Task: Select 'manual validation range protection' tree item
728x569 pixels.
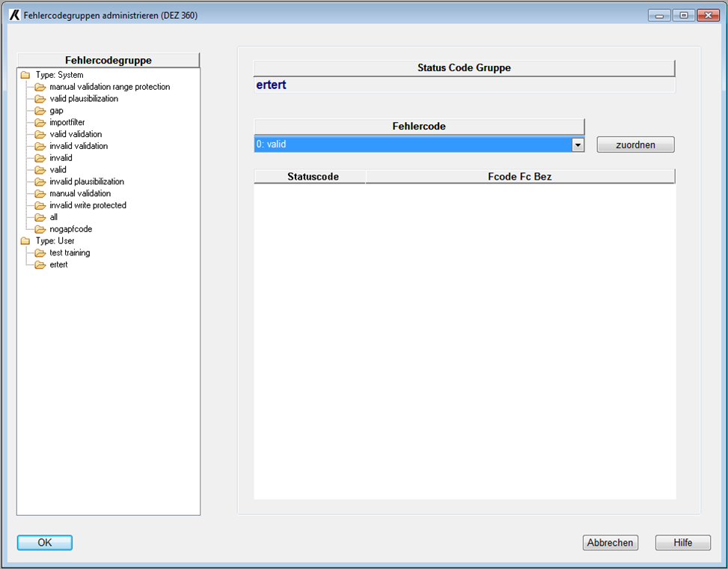Action: point(109,87)
